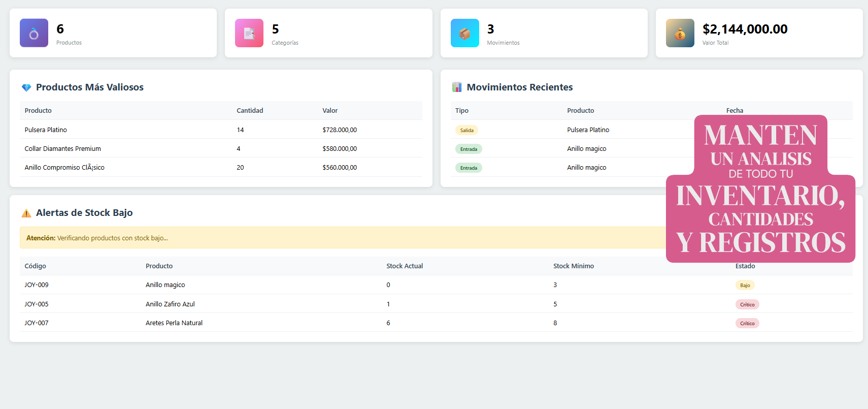The width and height of the screenshot is (868, 409).
Task: Click the value $560.000,00
Action: (x=340, y=168)
